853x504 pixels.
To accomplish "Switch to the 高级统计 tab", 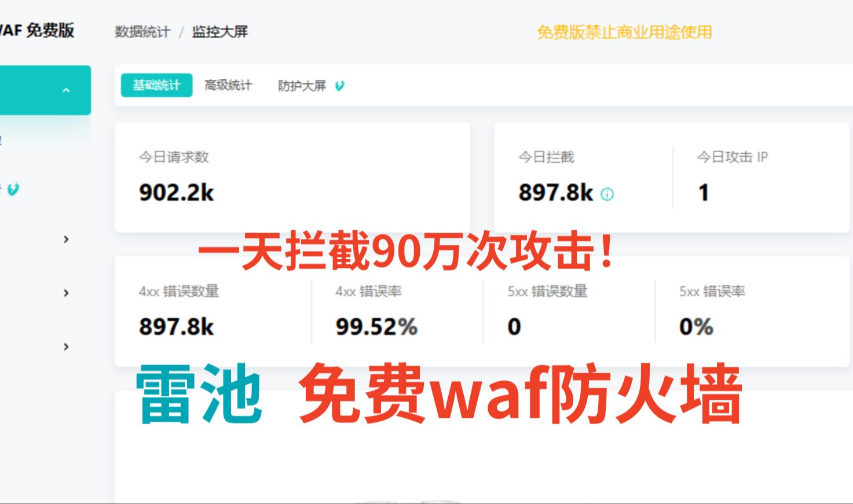I will pyautogui.click(x=228, y=85).
